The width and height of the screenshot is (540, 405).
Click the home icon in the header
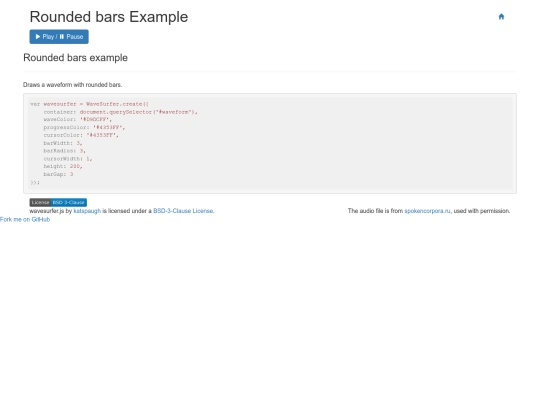(501, 17)
